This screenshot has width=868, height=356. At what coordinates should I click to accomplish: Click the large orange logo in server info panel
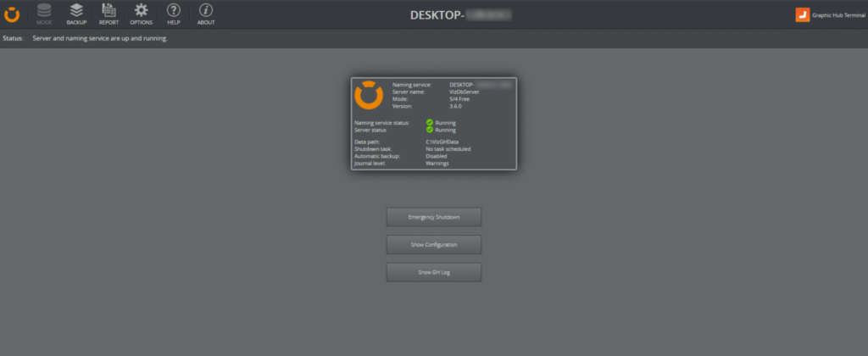pos(369,96)
